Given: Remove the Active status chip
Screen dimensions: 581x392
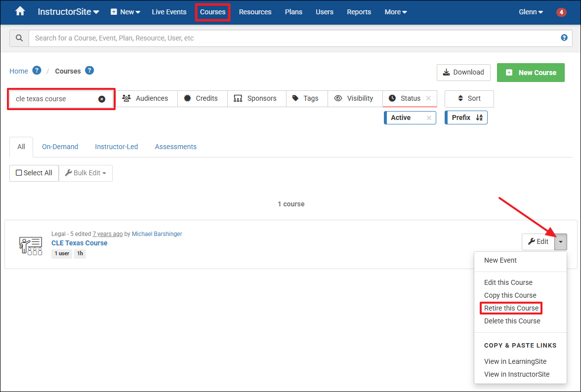Looking at the screenshot, I should pyautogui.click(x=429, y=118).
